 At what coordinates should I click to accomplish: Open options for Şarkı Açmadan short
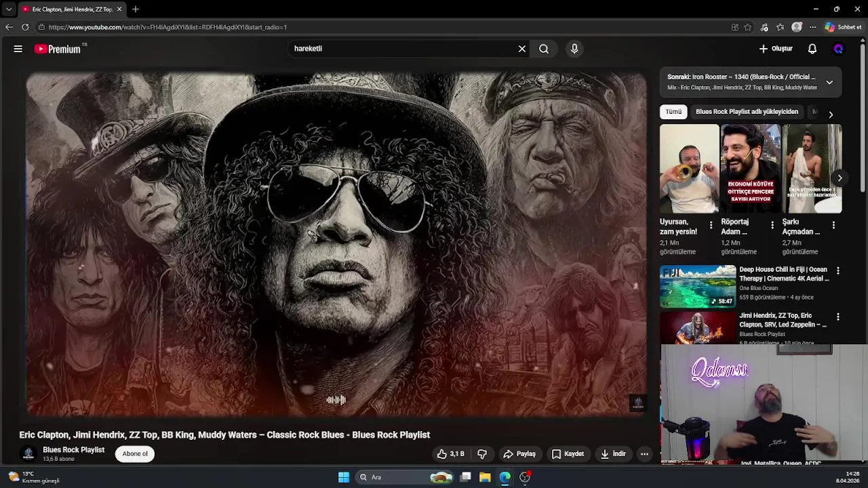pyautogui.click(x=833, y=225)
